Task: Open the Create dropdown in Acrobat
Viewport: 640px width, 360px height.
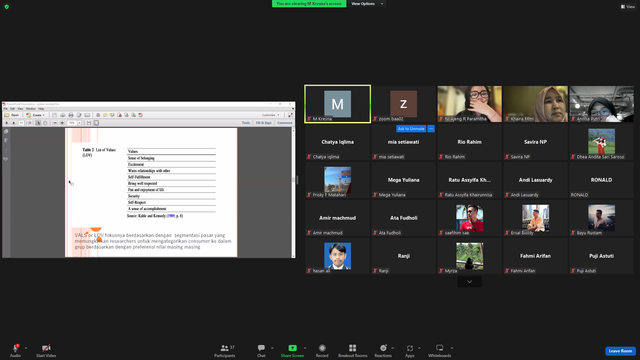Action: [x=36, y=115]
